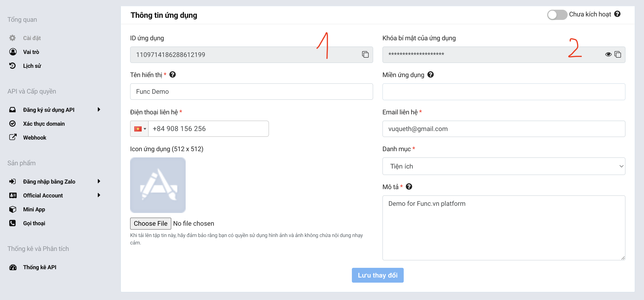Copy the application ID to clipboard
The height and width of the screenshot is (300, 644).
tap(365, 54)
